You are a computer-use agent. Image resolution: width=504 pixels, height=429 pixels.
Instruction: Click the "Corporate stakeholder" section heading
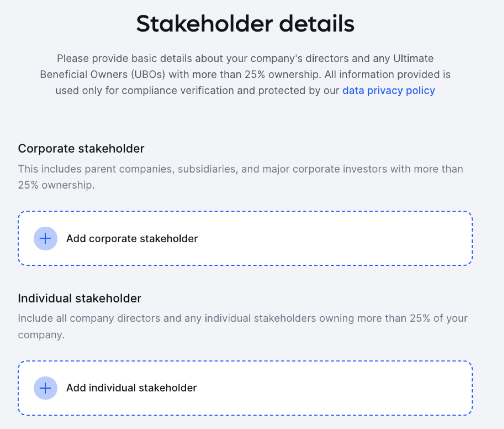coord(81,149)
